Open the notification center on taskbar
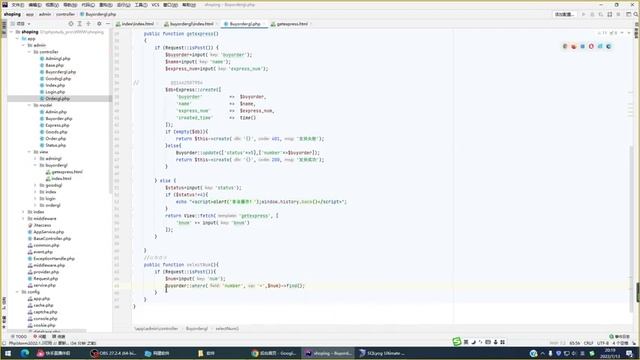Screen dimensions: 640x360 pyautogui.click(x=630, y=353)
